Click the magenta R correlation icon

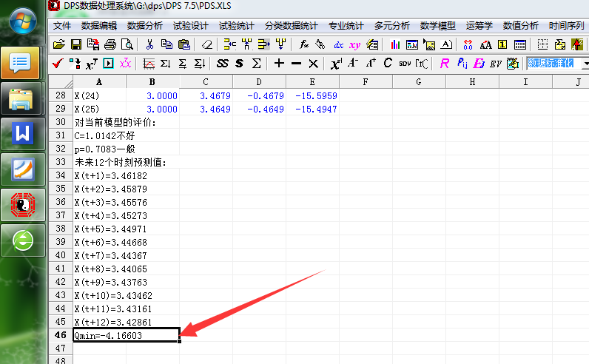click(445, 64)
